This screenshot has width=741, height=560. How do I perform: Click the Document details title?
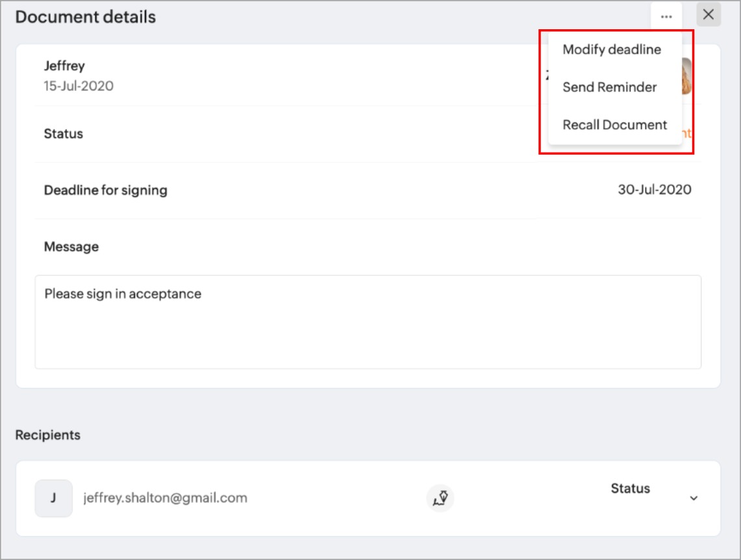pos(86,17)
